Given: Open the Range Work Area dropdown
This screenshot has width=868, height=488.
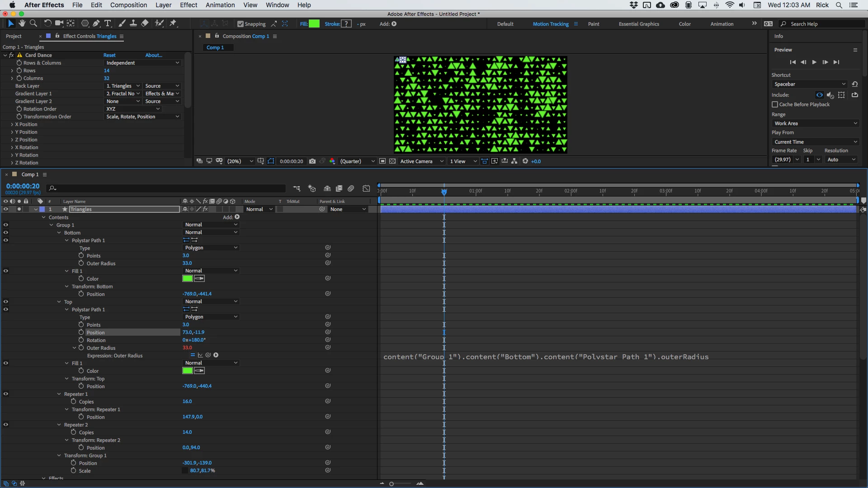Looking at the screenshot, I should click(x=815, y=123).
